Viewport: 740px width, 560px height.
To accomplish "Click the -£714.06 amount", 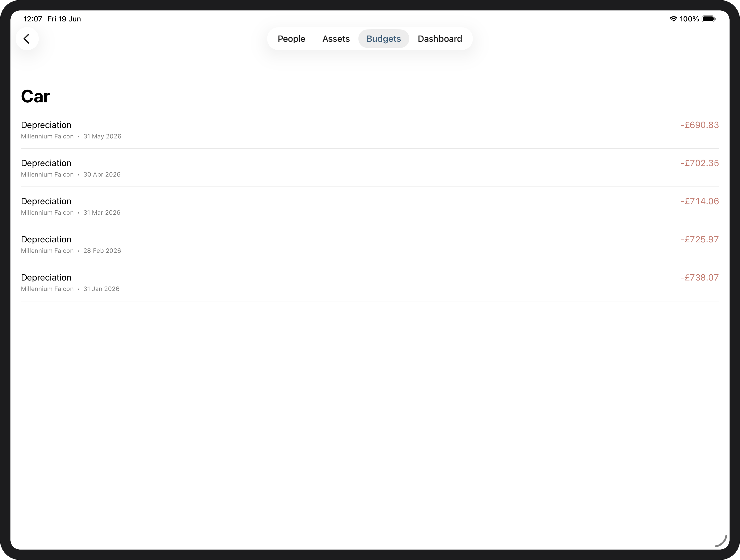I will 699,201.
